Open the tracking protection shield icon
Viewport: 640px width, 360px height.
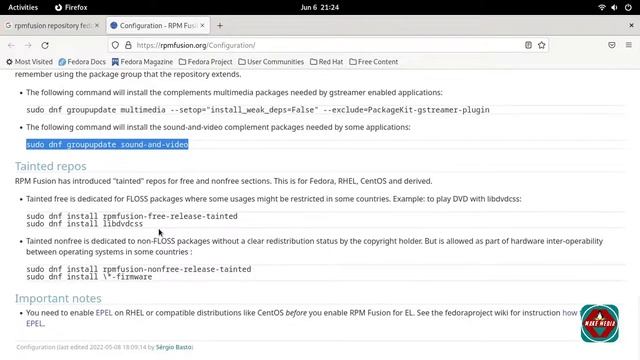[116, 45]
